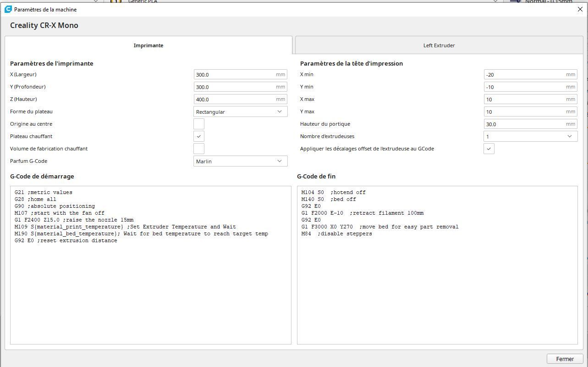Viewport: 588px width, 367px height.
Task: Open the Left Extruder tab
Action: point(439,45)
